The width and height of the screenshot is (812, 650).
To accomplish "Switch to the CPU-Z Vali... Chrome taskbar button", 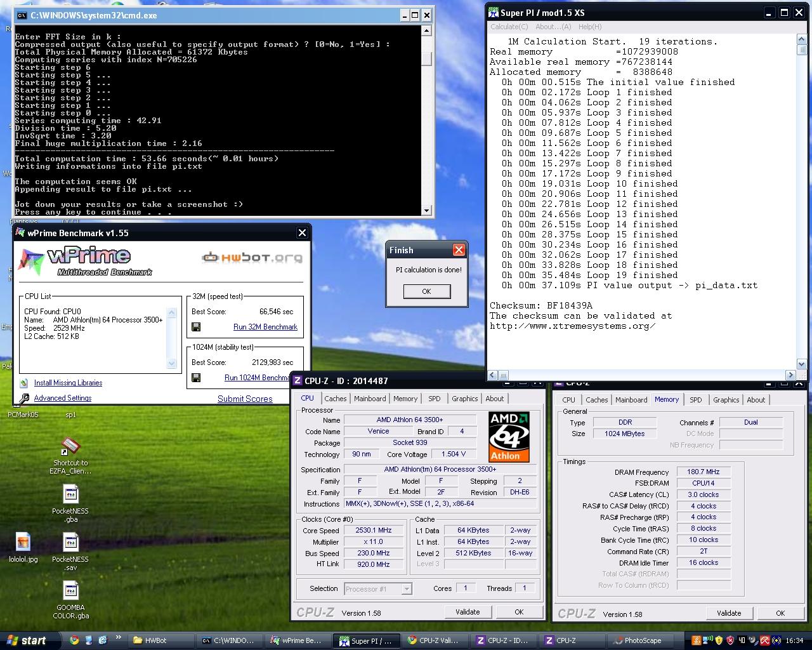I will pyautogui.click(x=437, y=640).
